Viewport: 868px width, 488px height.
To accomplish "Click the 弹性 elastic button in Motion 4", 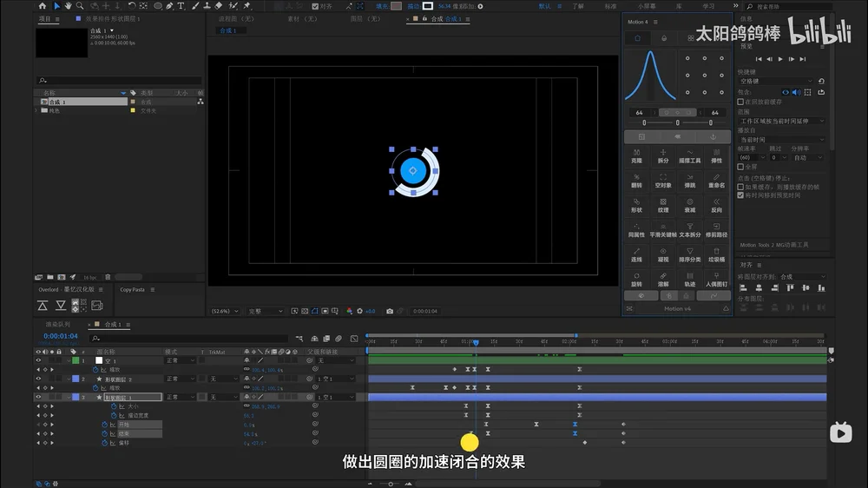I will [x=716, y=156].
